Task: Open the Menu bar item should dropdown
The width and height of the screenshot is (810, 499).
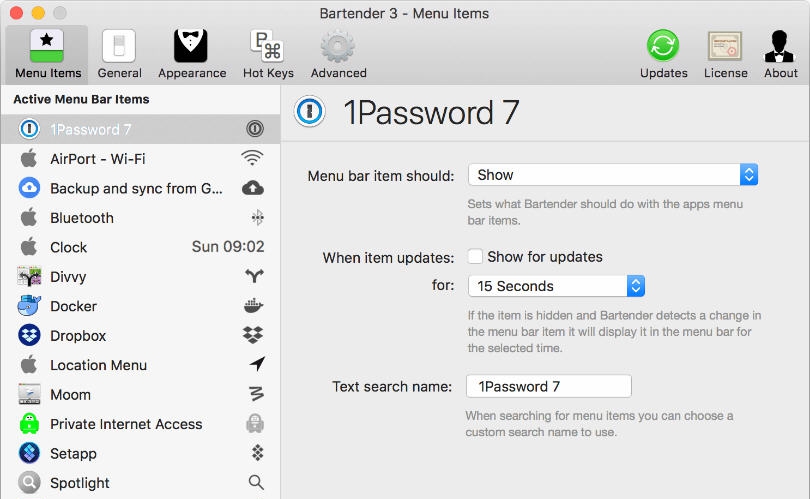Action: pyautogui.click(x=613, y=175)
